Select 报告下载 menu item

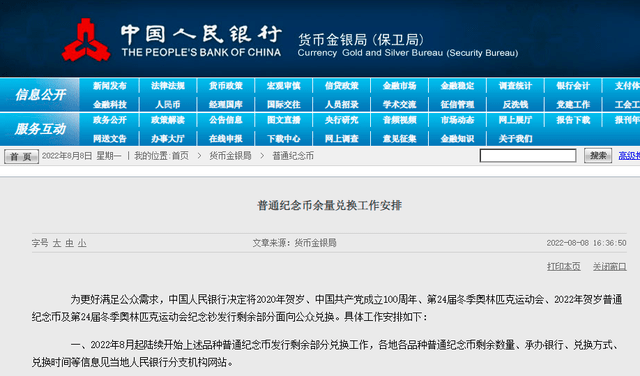[573, 120]
